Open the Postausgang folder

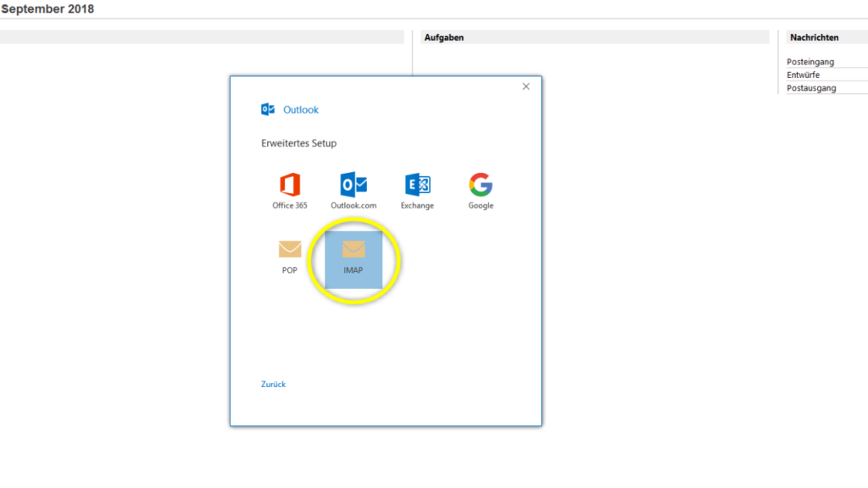(812, 87)
